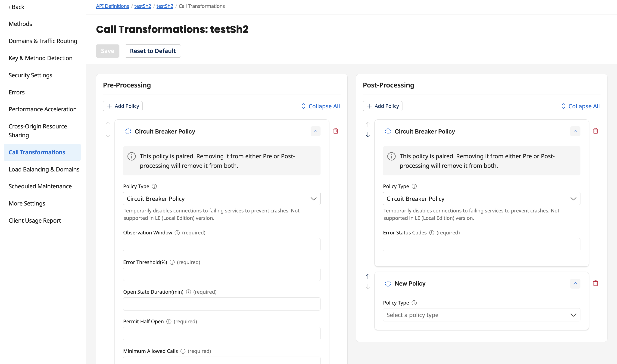617x364 pixels.
Task: Collapse the New Policy card
Action: click(575, 283)
